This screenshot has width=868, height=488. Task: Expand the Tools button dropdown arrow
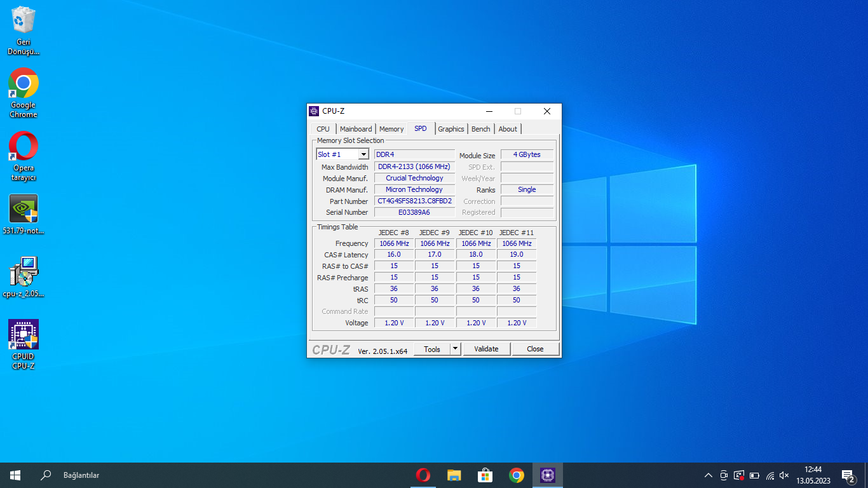[x=455, y=349]
